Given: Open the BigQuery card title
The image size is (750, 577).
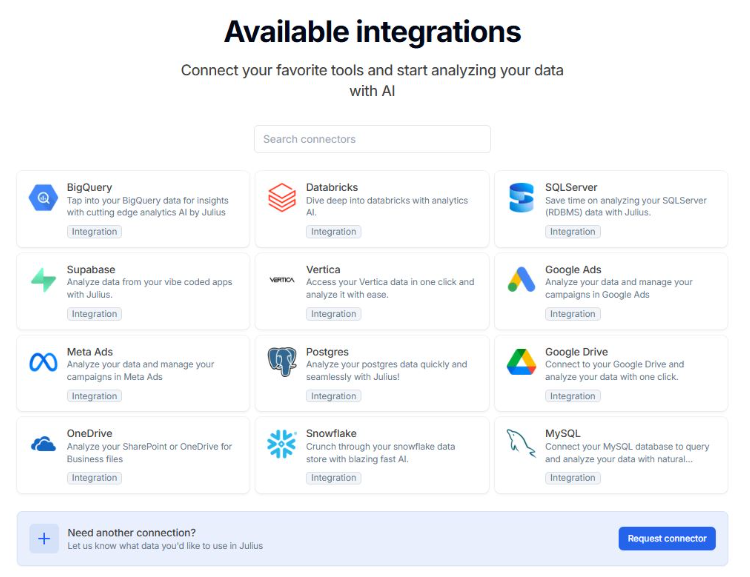Looking at the screenshot, I should pyautogui.click(x=89, y=188).
